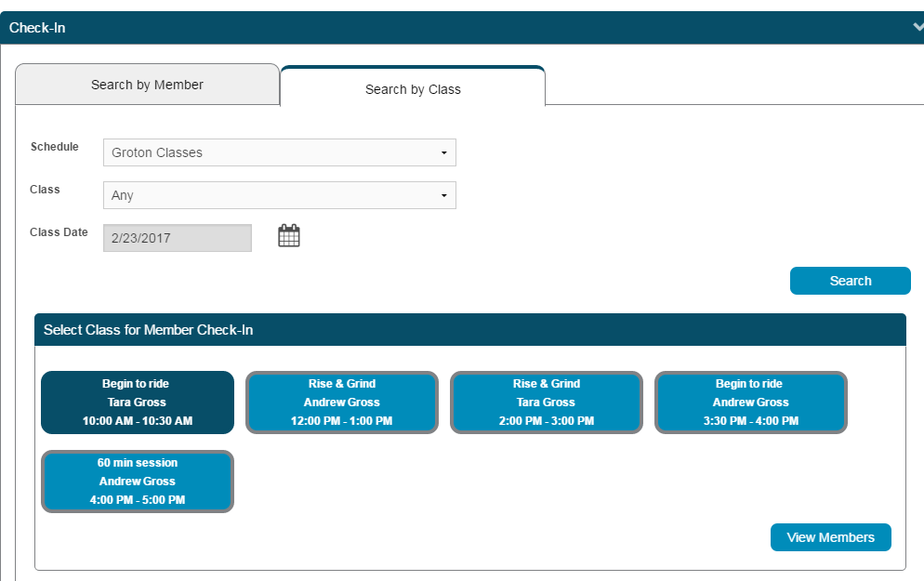Pick the 2:00 PM Rise & Grind class
924x581 pixels.
pos(547,403)
